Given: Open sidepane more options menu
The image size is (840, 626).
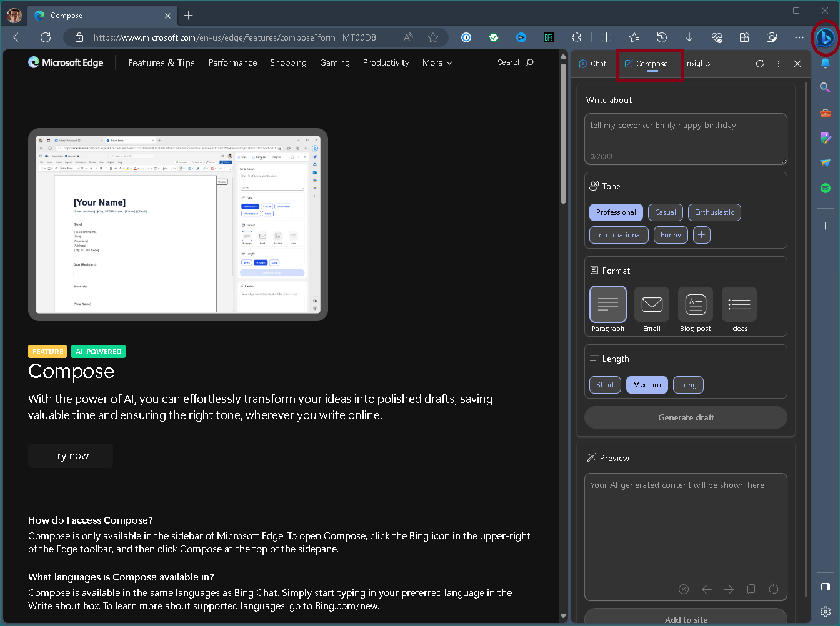Looking at the screenshot, I should click(x=779, y=64).
